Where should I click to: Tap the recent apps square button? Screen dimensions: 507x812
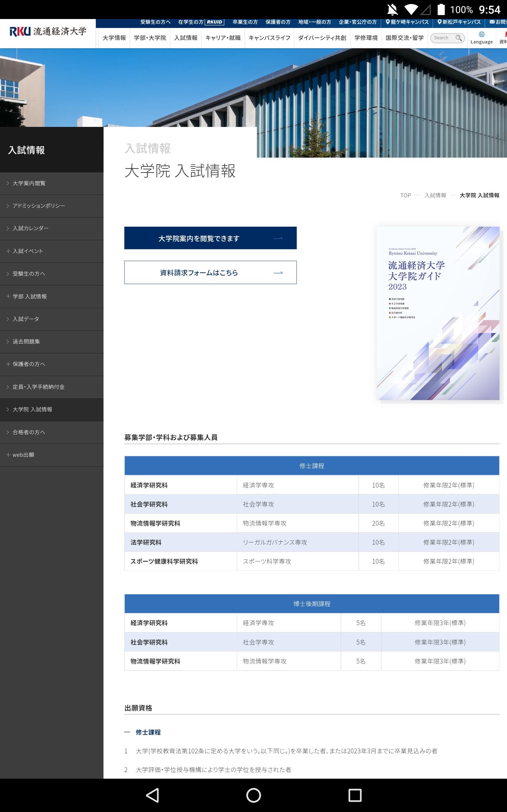(x=355, y=795)
